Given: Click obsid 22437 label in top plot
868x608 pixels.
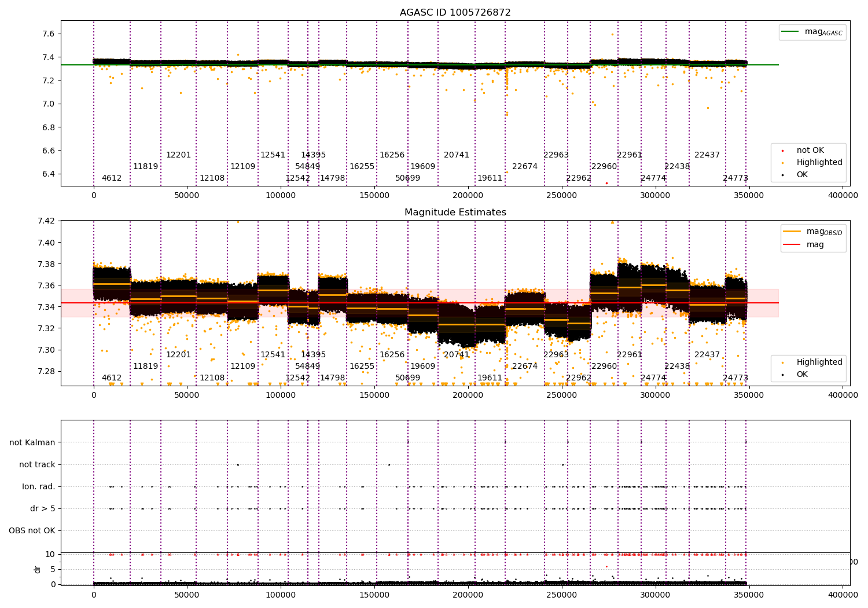Looking at the screenshot, I should [x=707, y=155].
